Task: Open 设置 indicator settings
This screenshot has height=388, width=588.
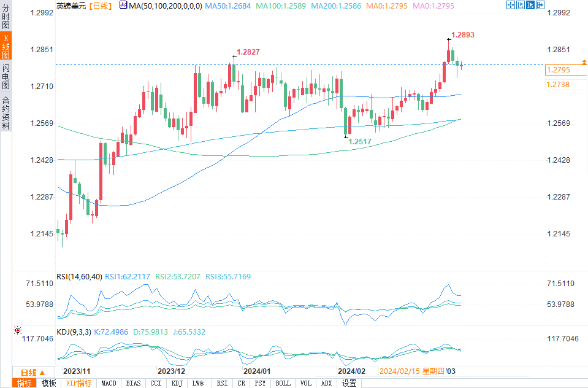Action: (349, 383)
